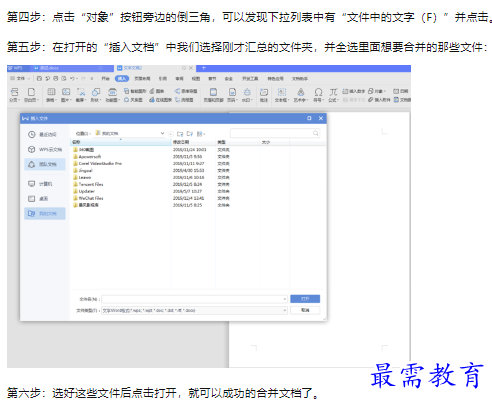Viewport: 492px width, 407px height.
Task: Sort by the Name column header
Action: click(x=121, y=142)
